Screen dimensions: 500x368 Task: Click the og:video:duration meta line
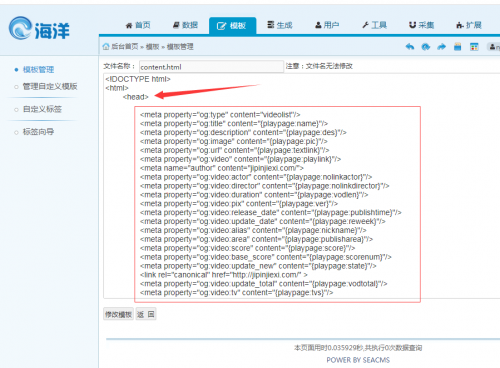254,195
